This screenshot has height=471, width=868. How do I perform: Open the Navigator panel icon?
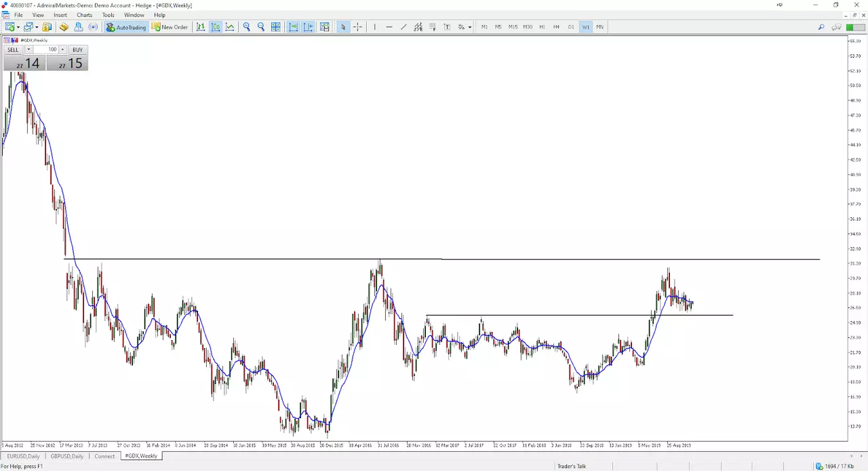click(79, 27)
